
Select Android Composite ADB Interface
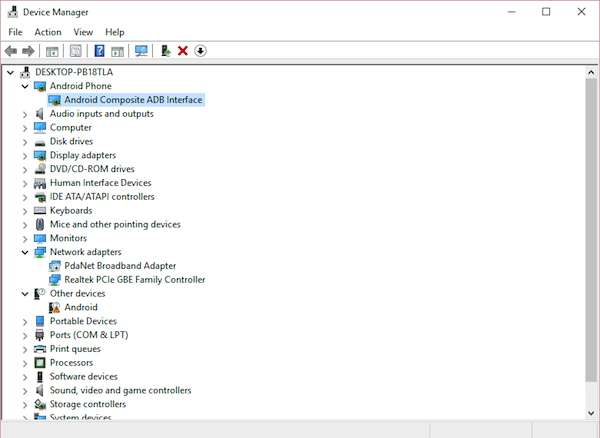[x=133, y=100]
